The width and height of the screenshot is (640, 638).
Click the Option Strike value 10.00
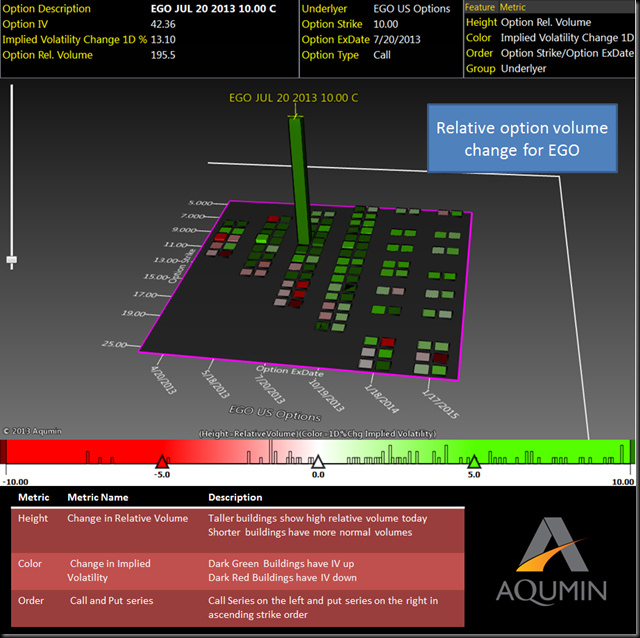[x=385, y=24]
